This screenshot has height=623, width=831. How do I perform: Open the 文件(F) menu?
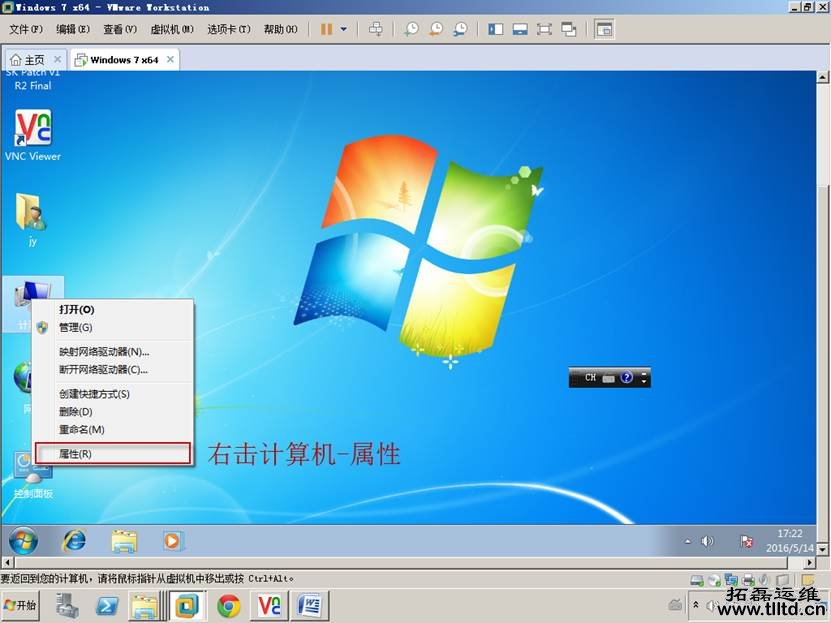25,29
